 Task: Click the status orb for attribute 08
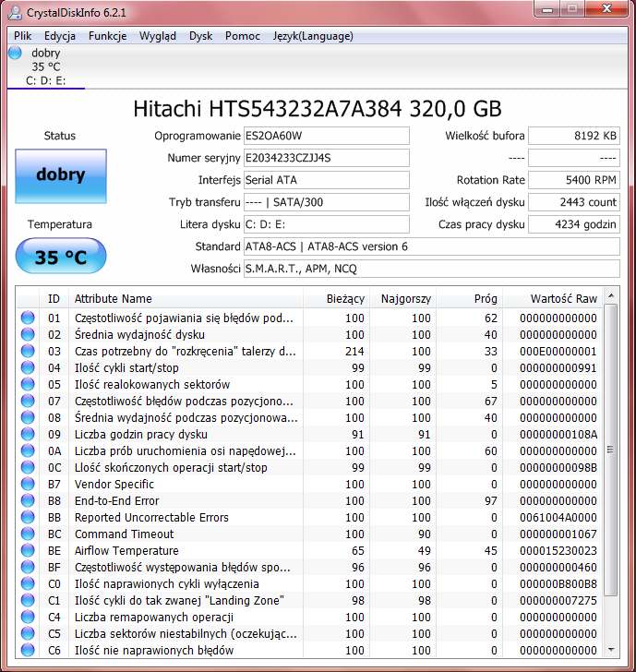click(x=28, y=417)
